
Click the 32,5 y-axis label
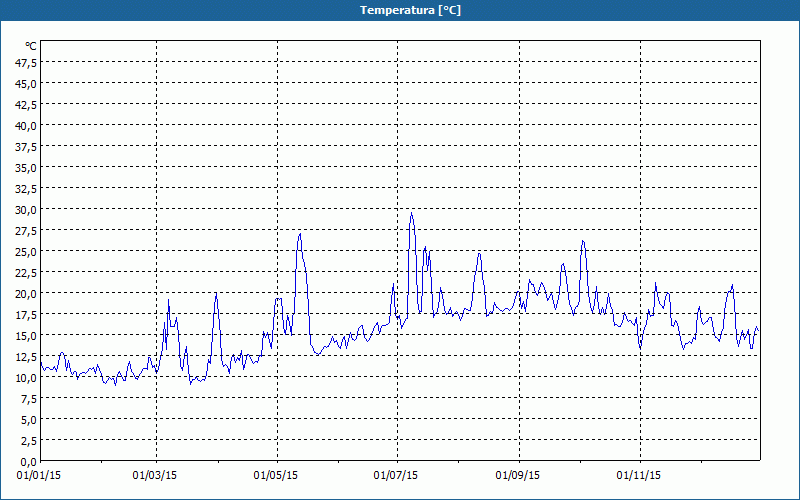coord(26,189)
